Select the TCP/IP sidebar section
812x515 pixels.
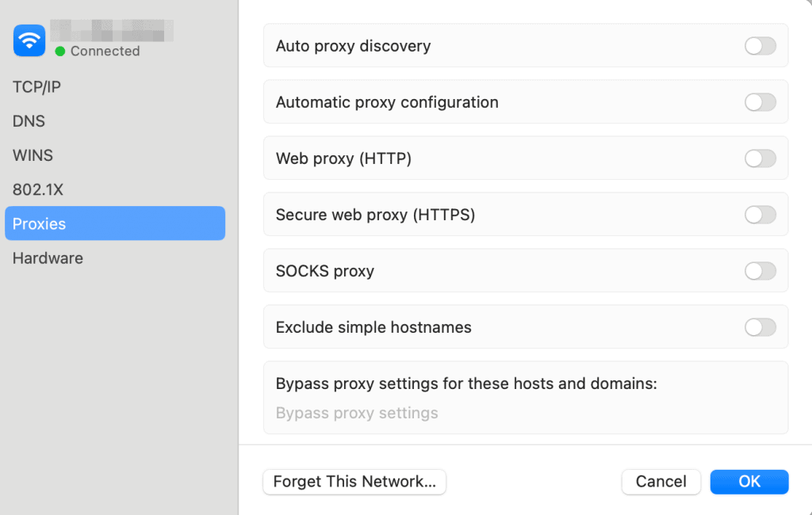click(35, 86)
